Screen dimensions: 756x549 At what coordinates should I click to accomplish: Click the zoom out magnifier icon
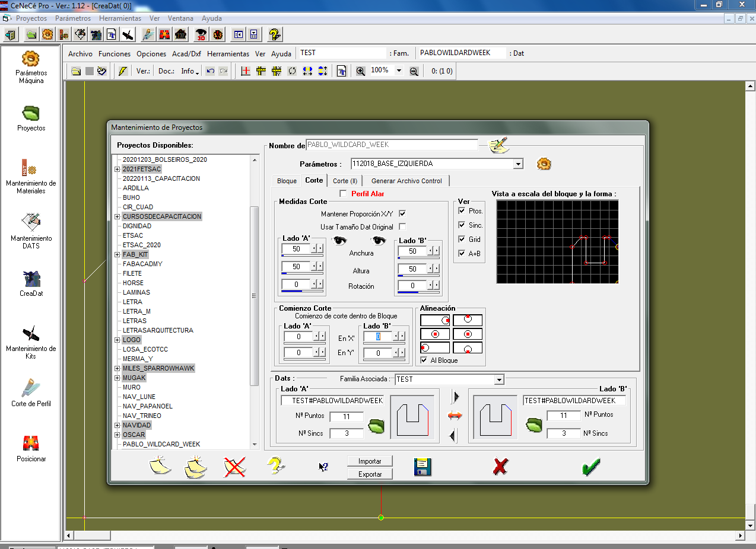(x=414, y=71)
